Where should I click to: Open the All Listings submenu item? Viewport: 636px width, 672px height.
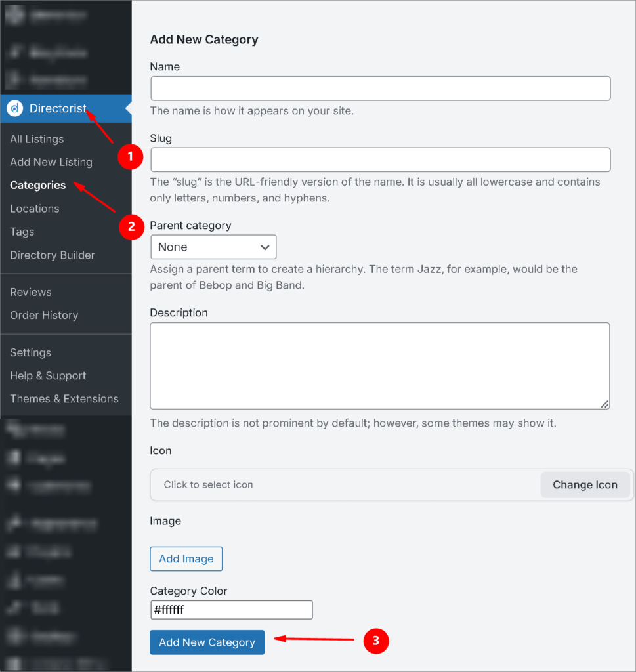pos(37,139)
